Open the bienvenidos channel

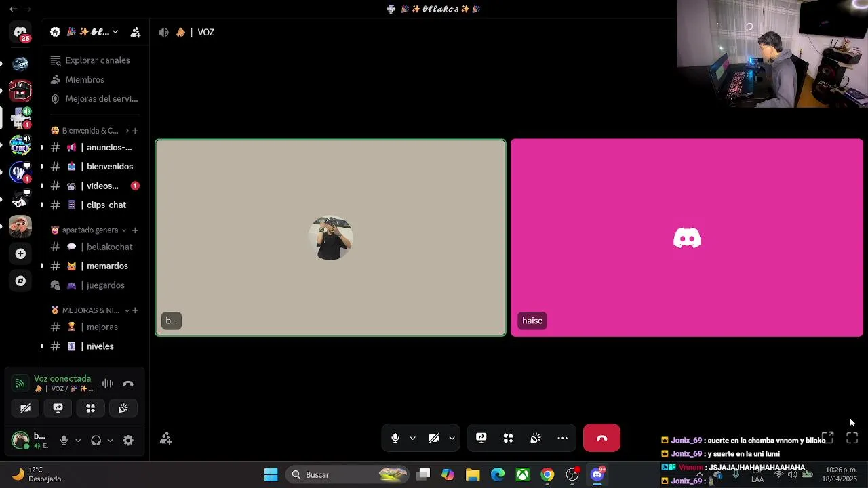point(94,166)
